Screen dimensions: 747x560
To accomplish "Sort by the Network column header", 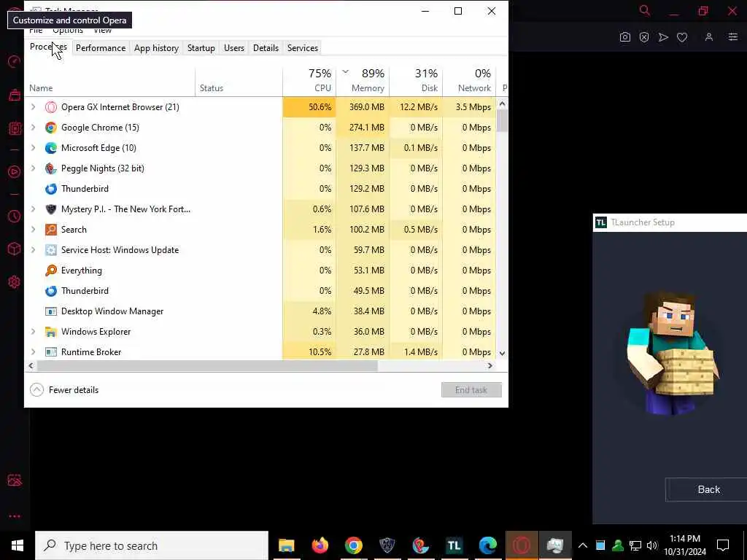I will 469,81.
